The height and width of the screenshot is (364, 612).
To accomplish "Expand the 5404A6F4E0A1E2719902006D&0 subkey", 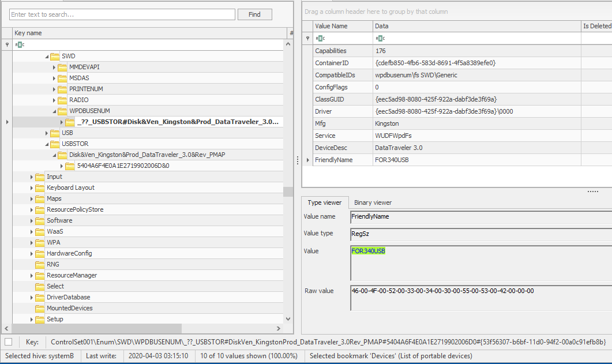I will tap(62, 166).
